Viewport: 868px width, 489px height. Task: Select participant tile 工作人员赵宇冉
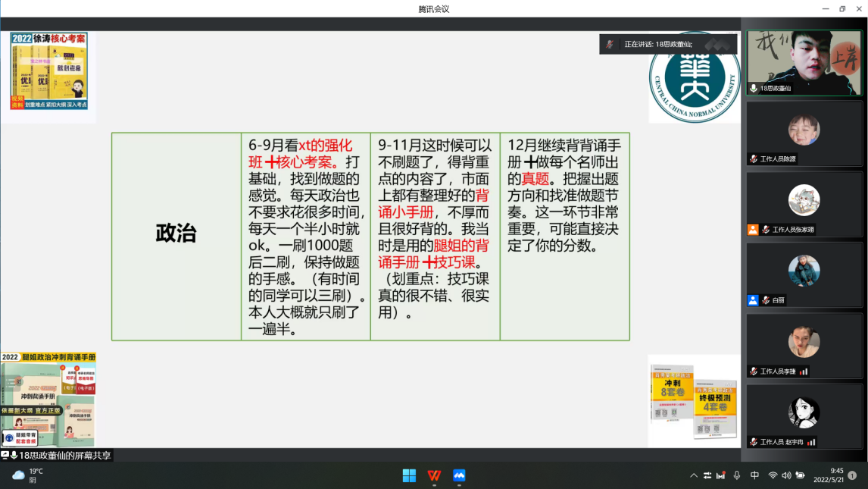[804, 415]
